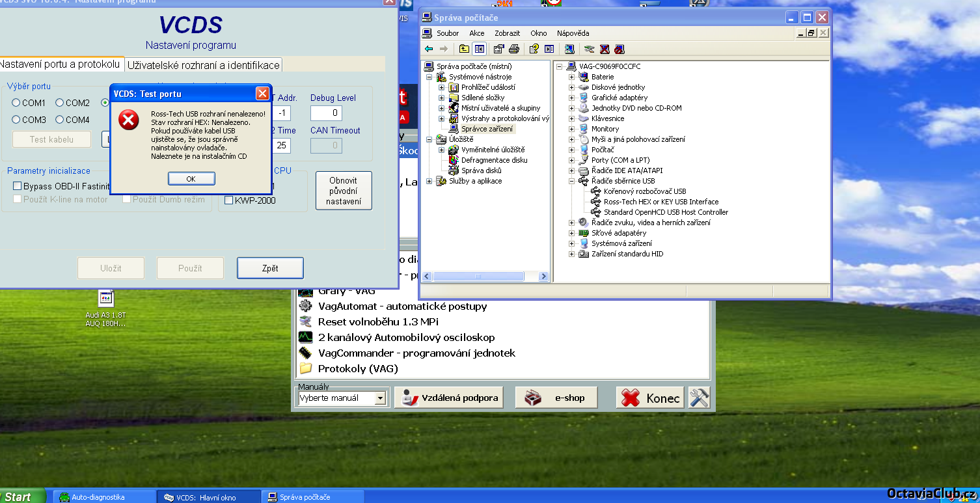
Task: Enable the KWP-2000 checkbox
Action: click(x=229, y=200)
